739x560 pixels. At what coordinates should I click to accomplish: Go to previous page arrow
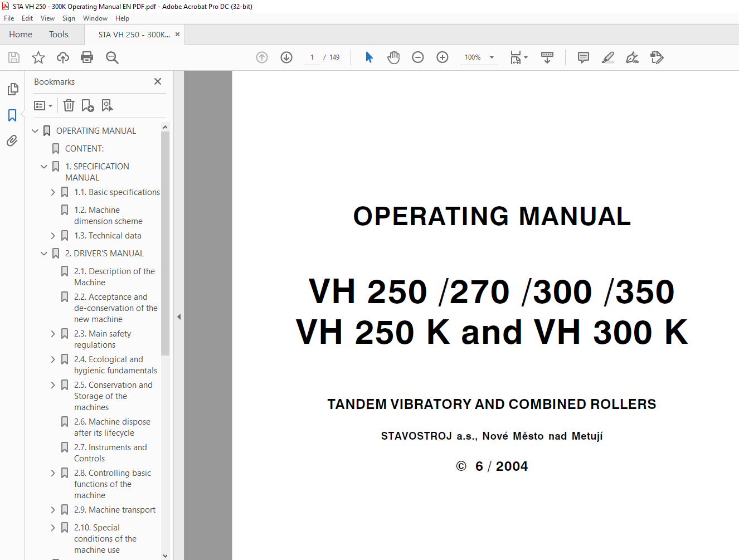coord(262,57)
